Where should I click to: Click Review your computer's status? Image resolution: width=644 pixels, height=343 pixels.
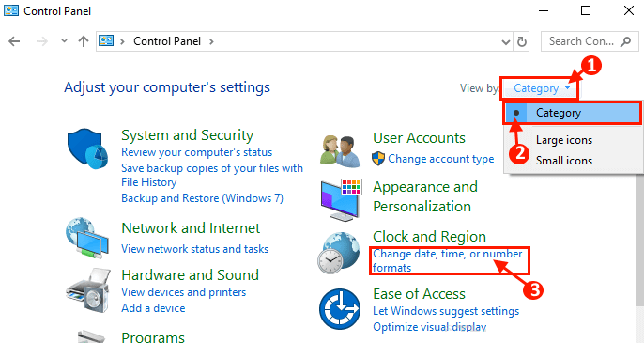(x=197, y=152)
